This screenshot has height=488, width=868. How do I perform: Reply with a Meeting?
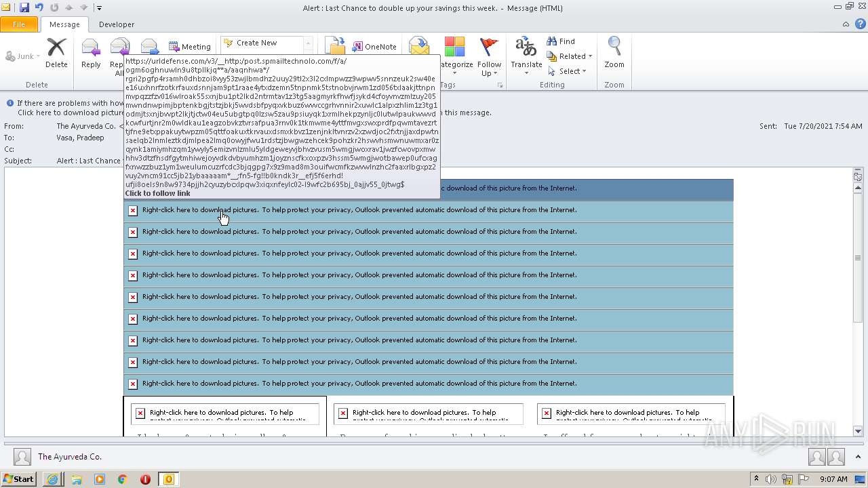pos(190,47)
